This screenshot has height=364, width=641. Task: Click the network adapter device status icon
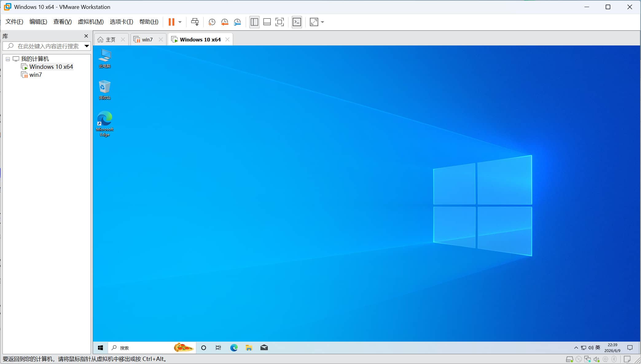(x=588, y=359)
